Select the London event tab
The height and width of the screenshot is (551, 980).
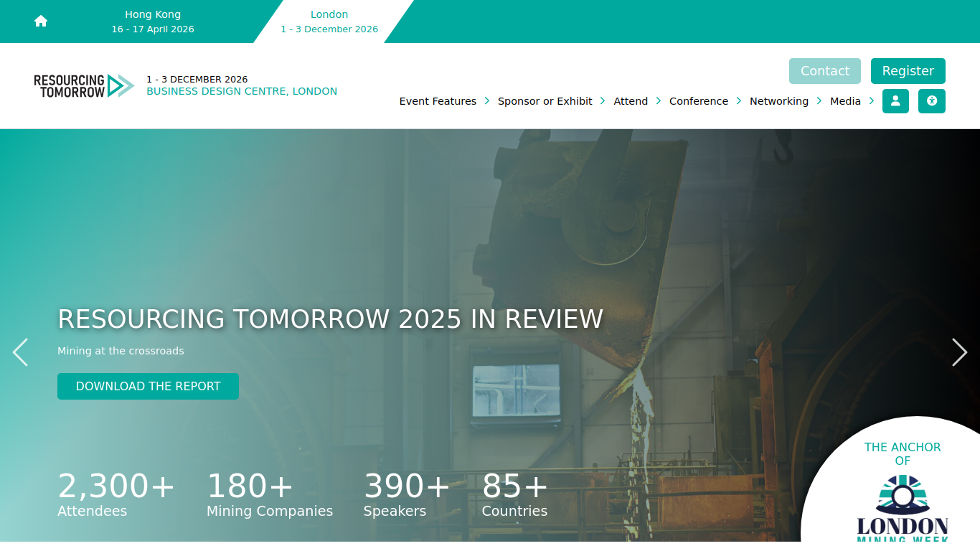[x=329, y=22]
